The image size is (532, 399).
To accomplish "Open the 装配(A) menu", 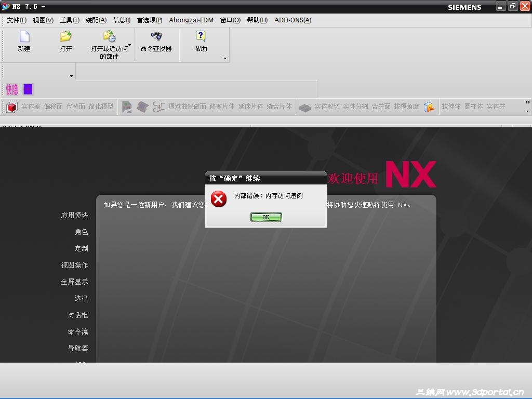I will 96,20.
